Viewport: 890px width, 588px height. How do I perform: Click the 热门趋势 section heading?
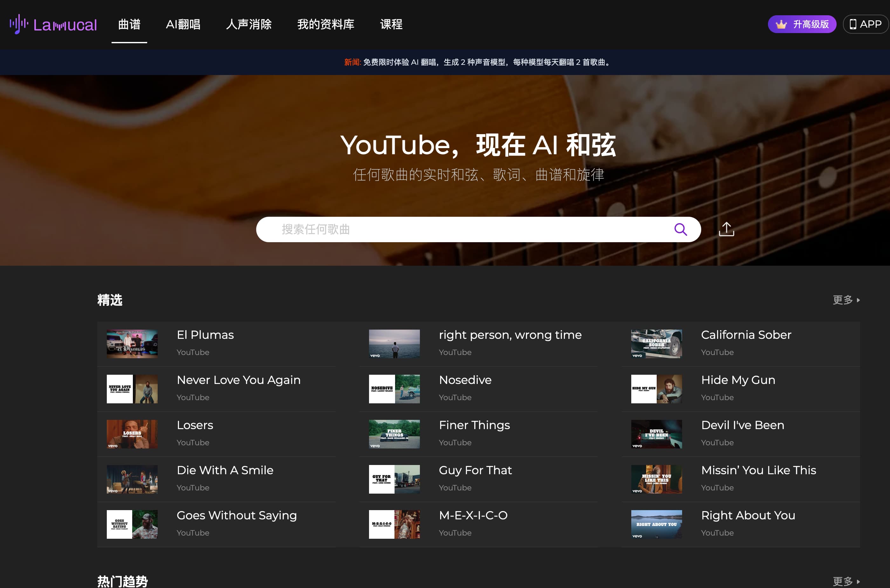coord(122,581)
